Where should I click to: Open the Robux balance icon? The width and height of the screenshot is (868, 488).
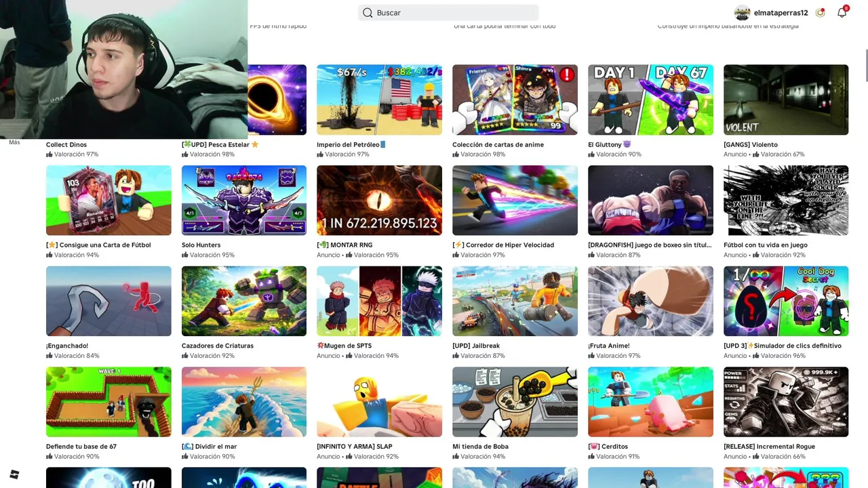coord(821,13)
